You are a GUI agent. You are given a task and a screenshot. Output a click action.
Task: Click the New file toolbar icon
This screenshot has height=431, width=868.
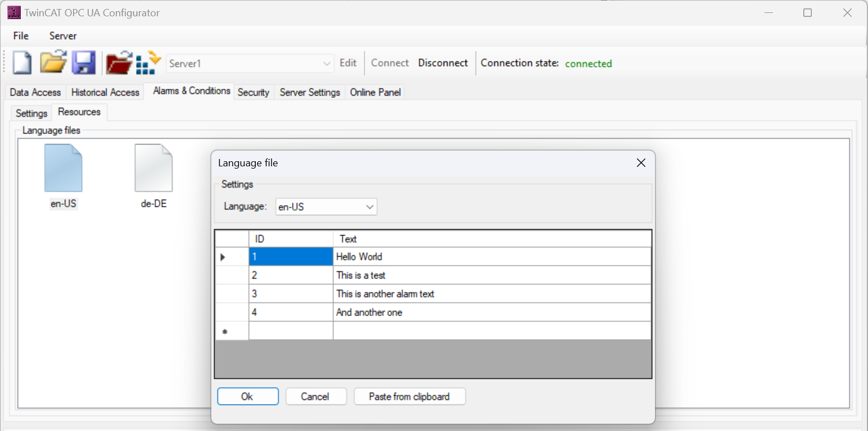(22, 62)
